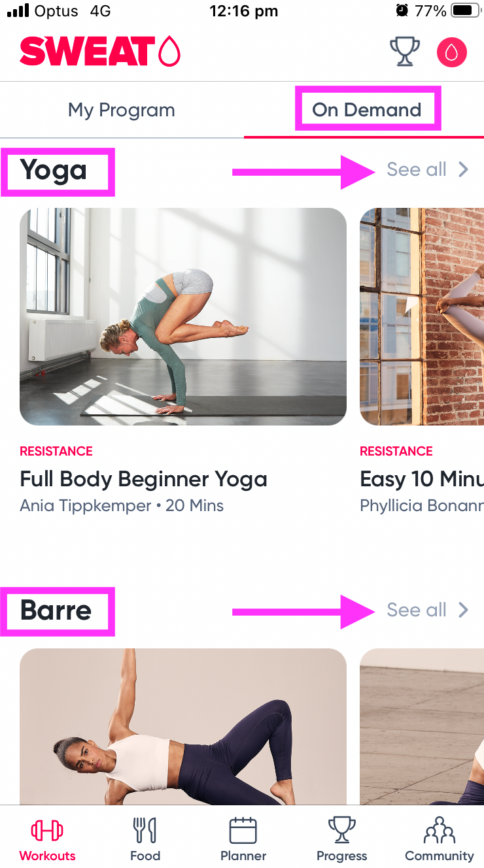Tap the battery indicator in status bar
The image size is (484, 868).
click(466, 11)
